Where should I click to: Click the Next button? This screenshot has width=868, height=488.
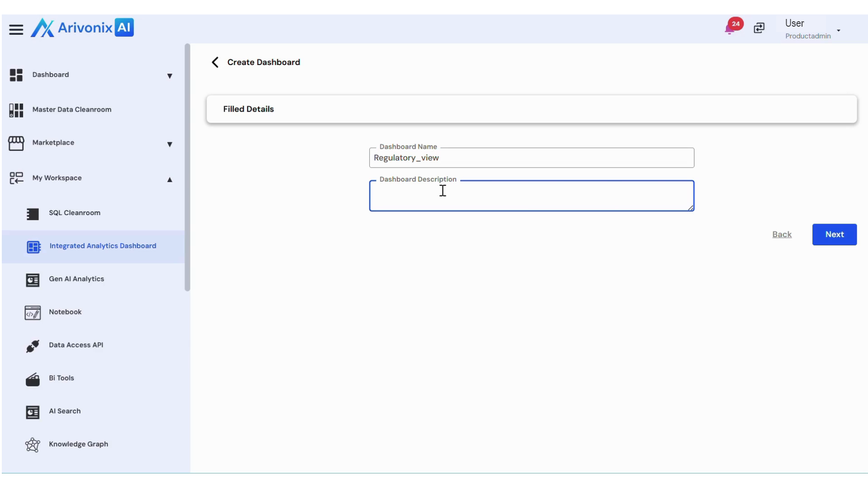coord(834,235)
